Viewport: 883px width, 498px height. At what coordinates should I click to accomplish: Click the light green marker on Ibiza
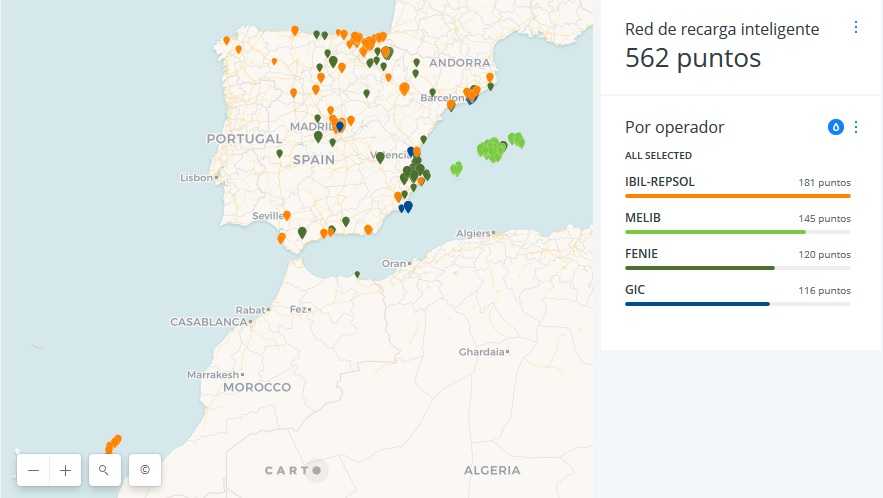457,168
